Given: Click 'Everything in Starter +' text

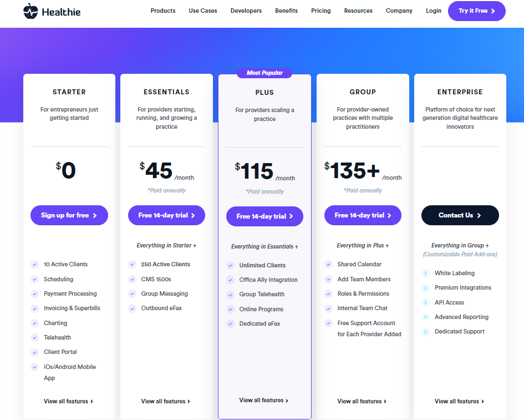Looking at the screenshot, I should point(166,245).
